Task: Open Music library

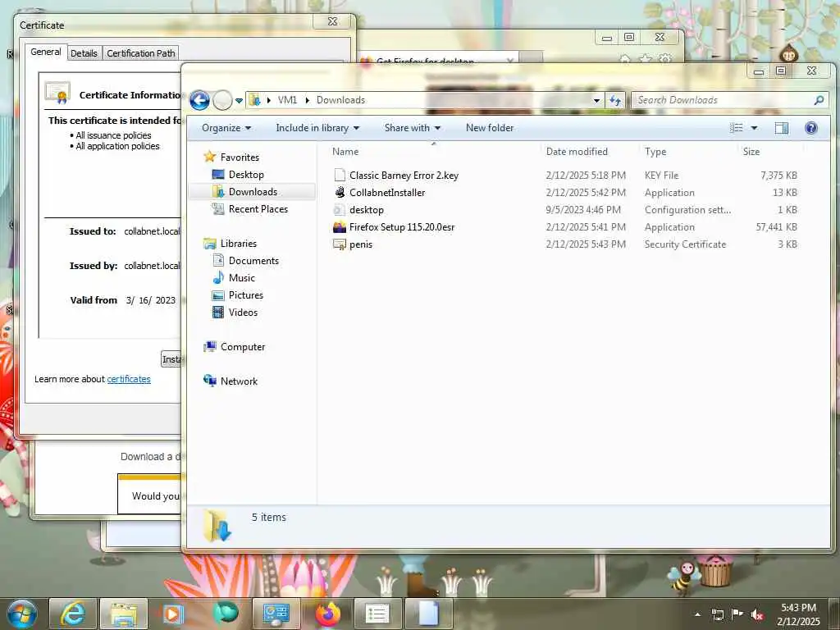Action: click(x=242, y=278)
